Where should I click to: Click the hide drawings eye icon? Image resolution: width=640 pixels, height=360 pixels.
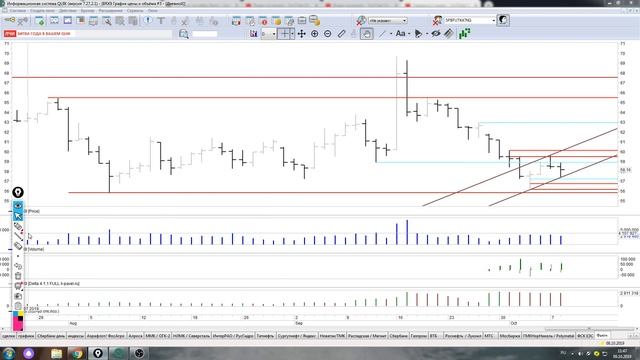point(436,34)
